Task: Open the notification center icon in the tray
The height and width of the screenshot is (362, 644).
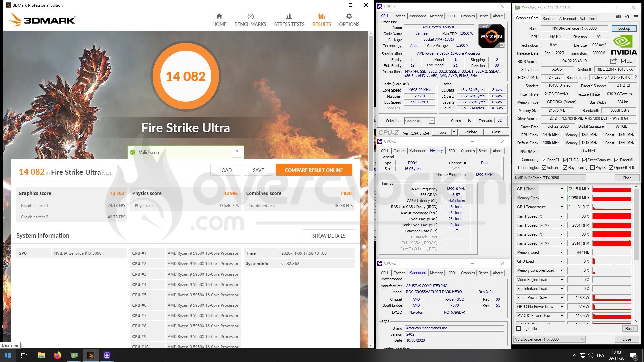Action: coord(634,355)
